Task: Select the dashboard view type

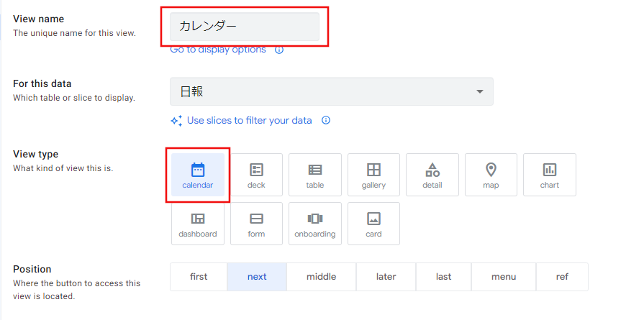Action: 198,224
